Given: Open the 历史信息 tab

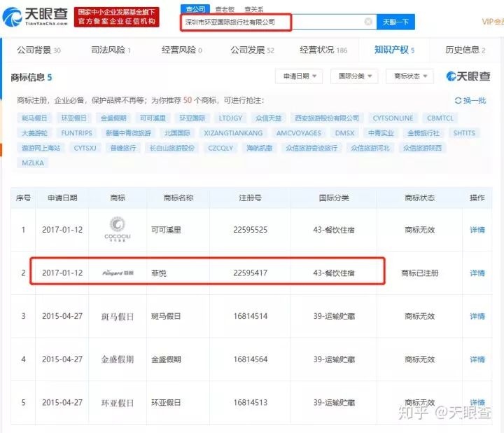Looking at the screenshot, I should coord(465,50).
